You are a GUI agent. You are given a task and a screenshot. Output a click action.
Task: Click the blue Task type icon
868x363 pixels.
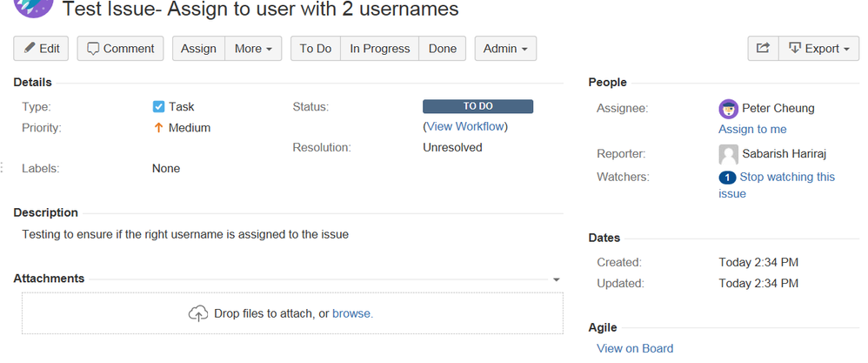click(158, 106)
